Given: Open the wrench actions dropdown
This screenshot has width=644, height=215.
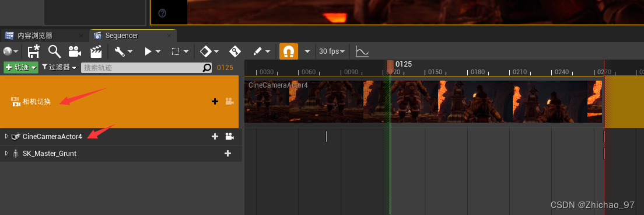Looking at the screenshot, I should click(123, 51).
